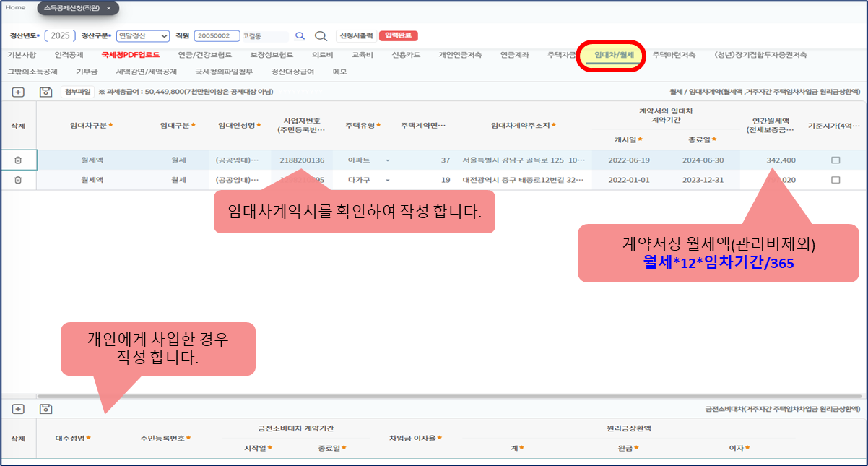Click the 정산년도 2025 field
868x466 pixels.
coord(59,35)
